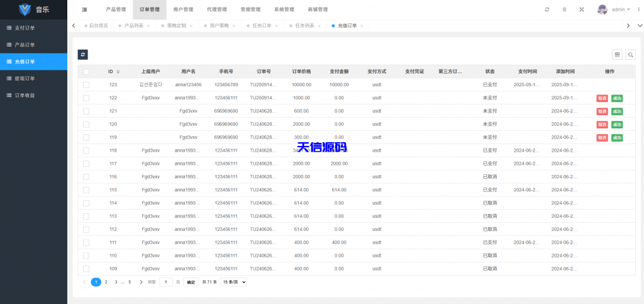Click 取消 button for order 122
The height and width of the screenshot is (304, 644).
click(602, 98)
